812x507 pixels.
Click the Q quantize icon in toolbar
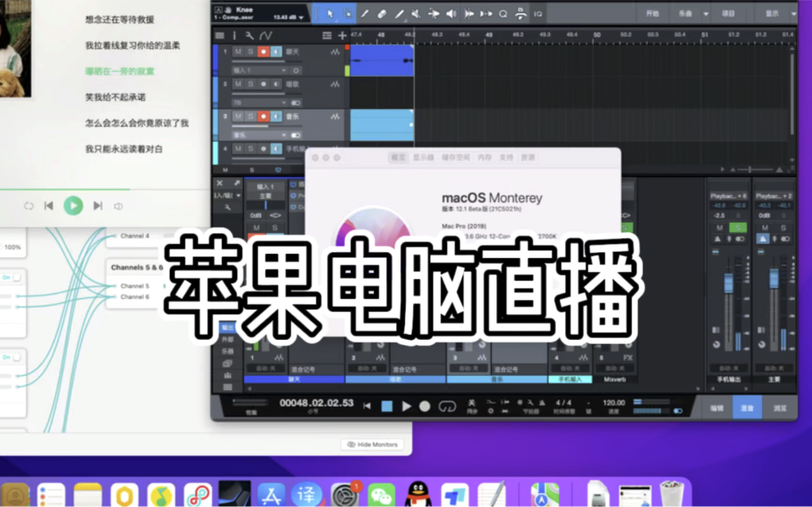point(503,14)
